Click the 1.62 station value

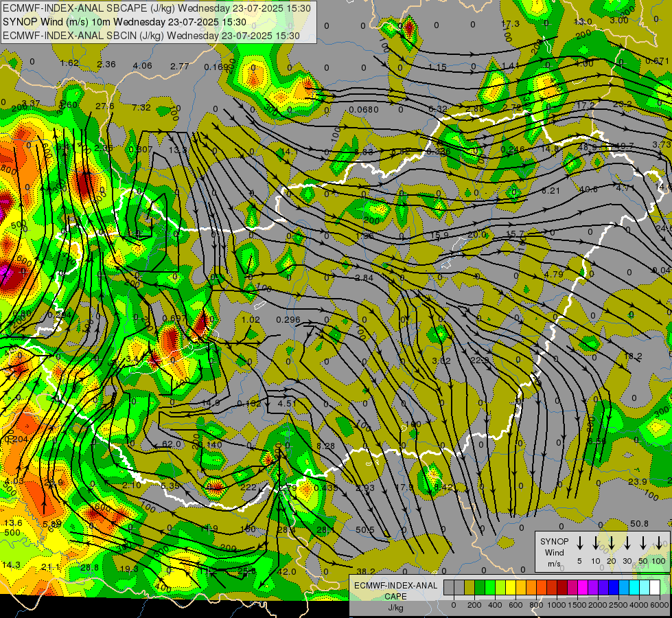69,63
